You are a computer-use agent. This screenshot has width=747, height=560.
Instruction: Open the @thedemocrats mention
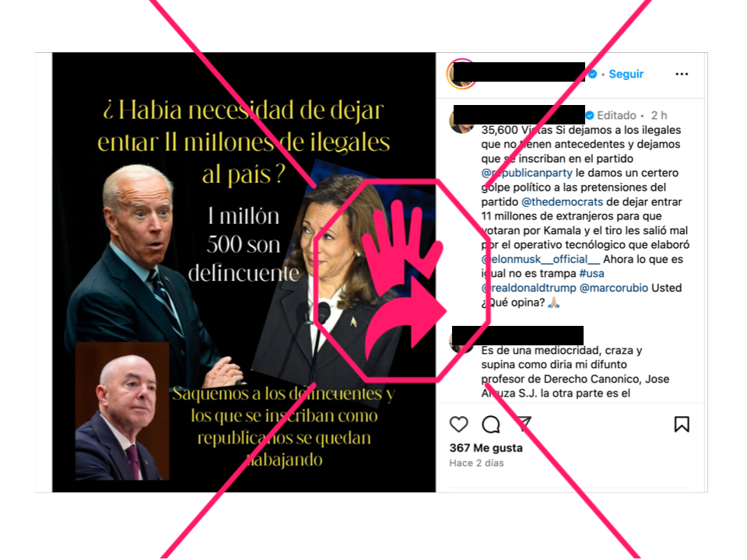point(562,202)
